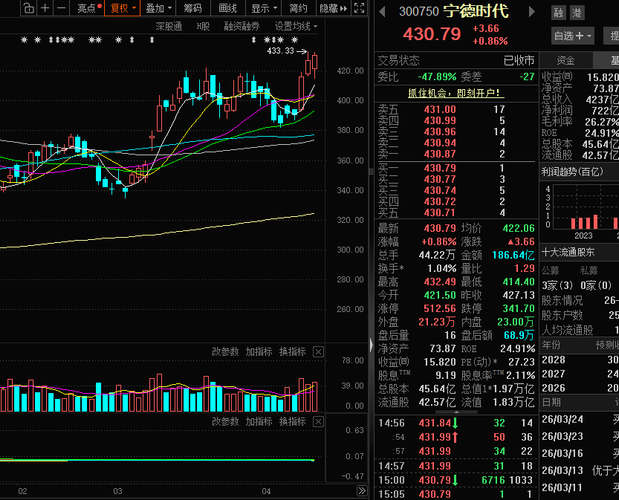619x500 pixels.
Task: Open the 融资融券 tag
Action: point(242,26)
